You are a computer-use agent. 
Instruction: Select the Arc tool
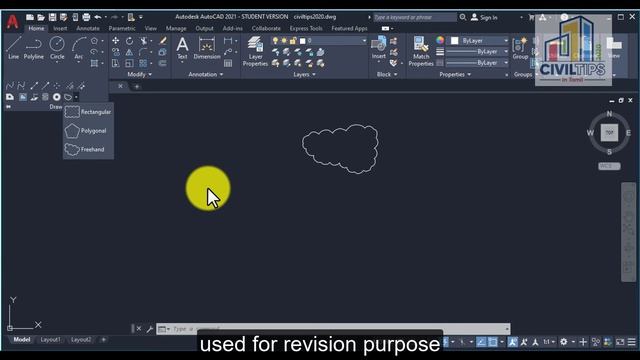pos(78,48)
